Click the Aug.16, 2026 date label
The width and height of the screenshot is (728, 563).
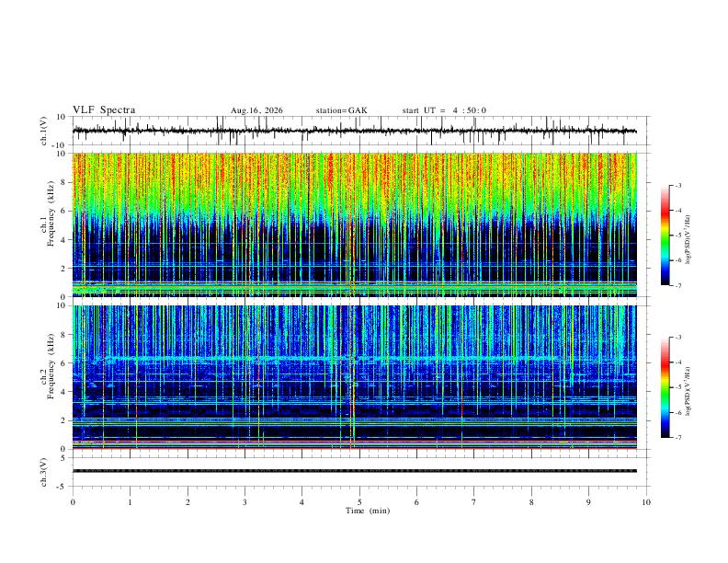pos(256,110)
